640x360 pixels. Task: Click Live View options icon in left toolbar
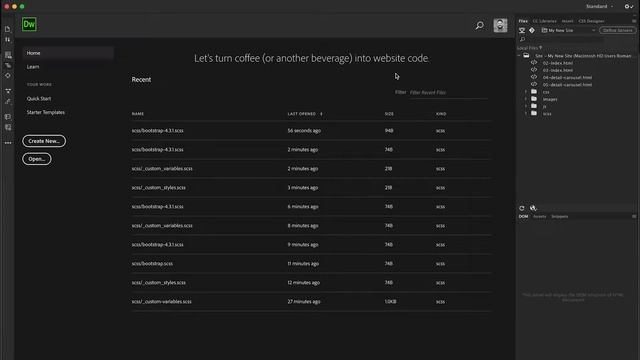point(8,55)
